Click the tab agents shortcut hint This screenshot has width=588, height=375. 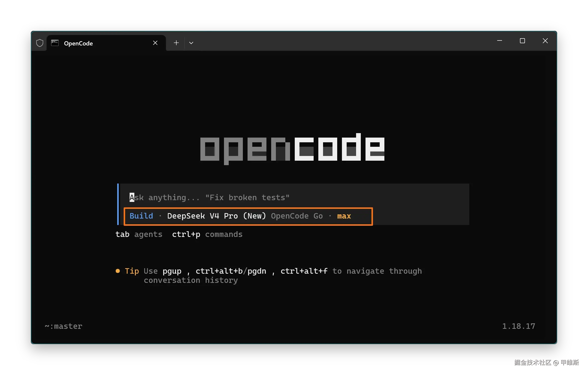pos(139,234)
